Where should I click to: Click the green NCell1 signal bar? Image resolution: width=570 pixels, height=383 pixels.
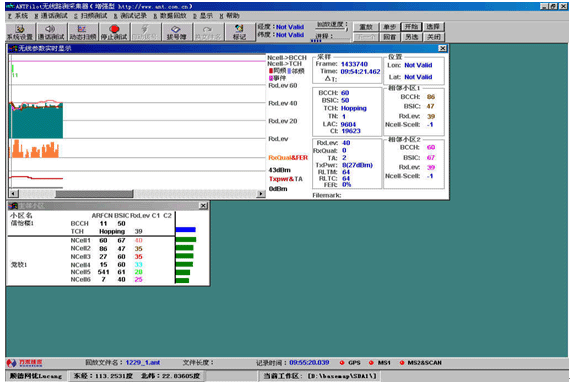[186, 239]
